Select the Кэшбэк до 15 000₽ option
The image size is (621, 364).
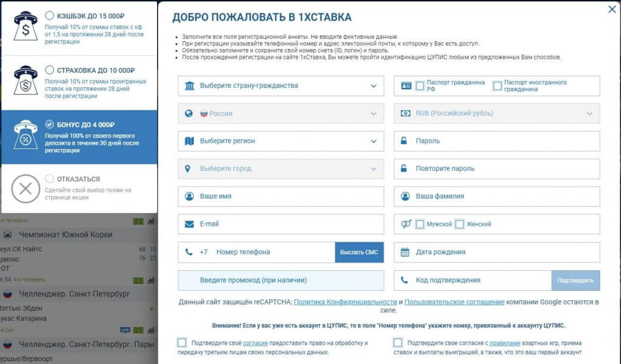point(50,15)
